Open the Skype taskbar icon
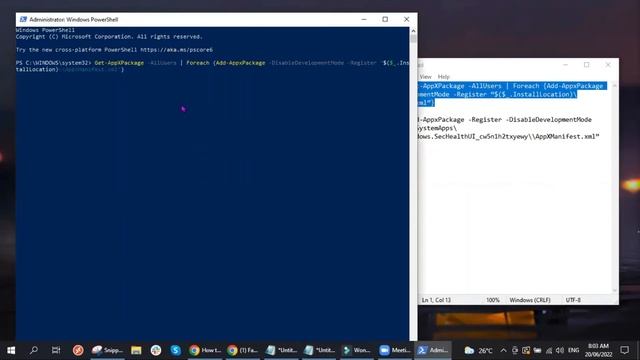The height and width of the screenshot is (360, 640). (x=176, y=350)
